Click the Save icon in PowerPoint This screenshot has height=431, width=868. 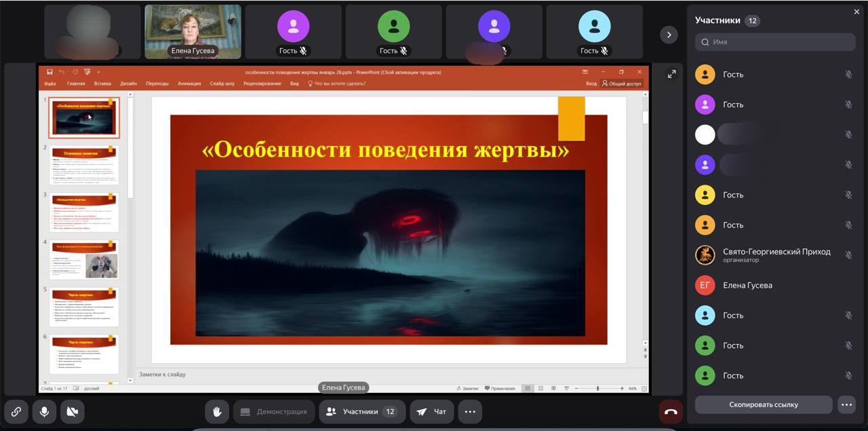(x=50, y=72)
